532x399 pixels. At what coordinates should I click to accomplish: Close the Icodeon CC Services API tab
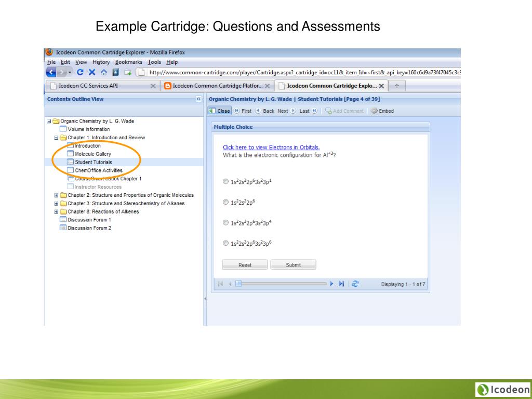pos(153,86)
